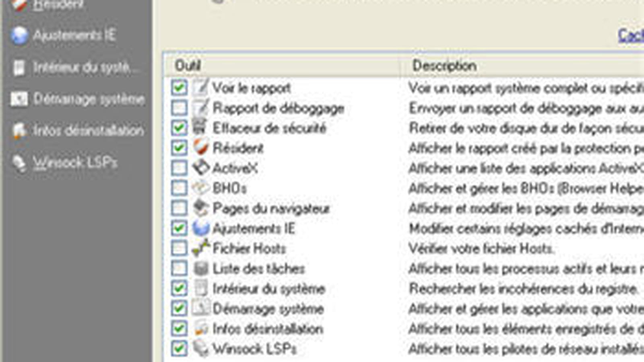644x362 pixels.
Task: Click the ActiveX row icon
Action: (201, 168)
